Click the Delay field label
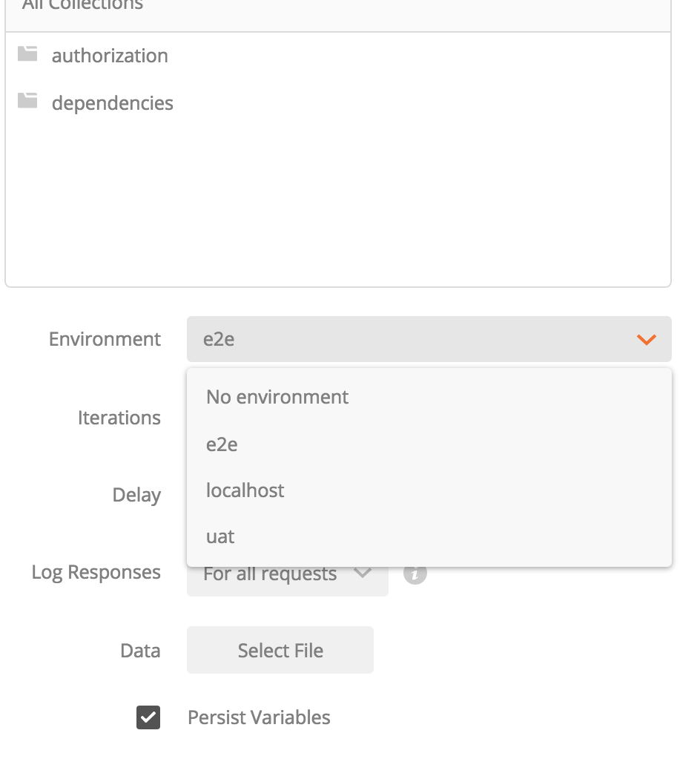Screen dimensions: 700x782 [136, 495]
